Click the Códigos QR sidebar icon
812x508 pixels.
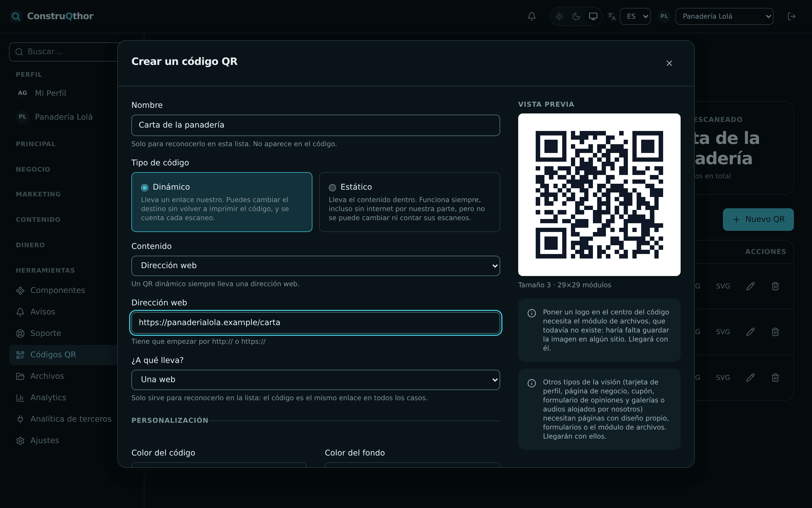20,355
